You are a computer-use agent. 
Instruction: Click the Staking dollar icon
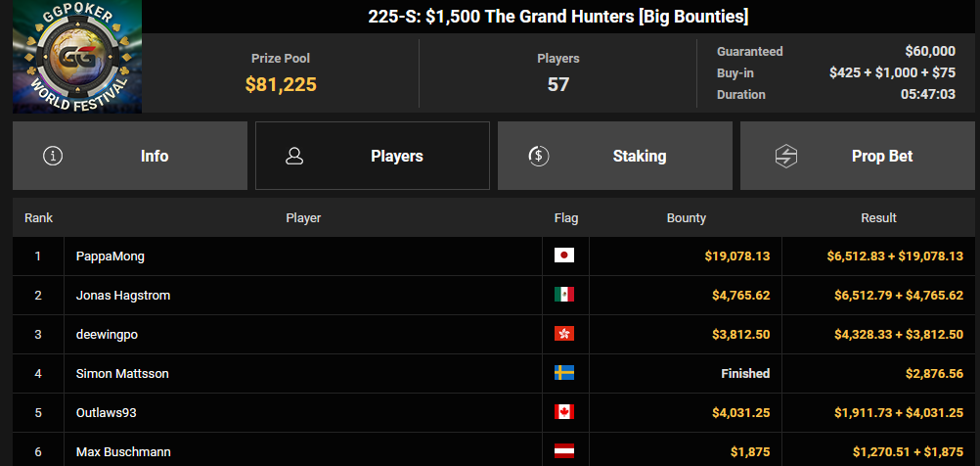coord(538,156)
